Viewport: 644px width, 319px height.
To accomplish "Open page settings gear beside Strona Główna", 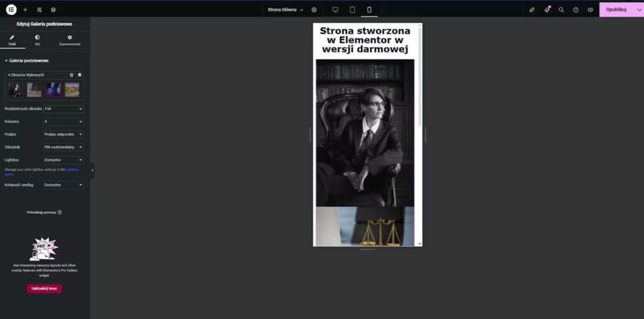I will coord(314,9).
